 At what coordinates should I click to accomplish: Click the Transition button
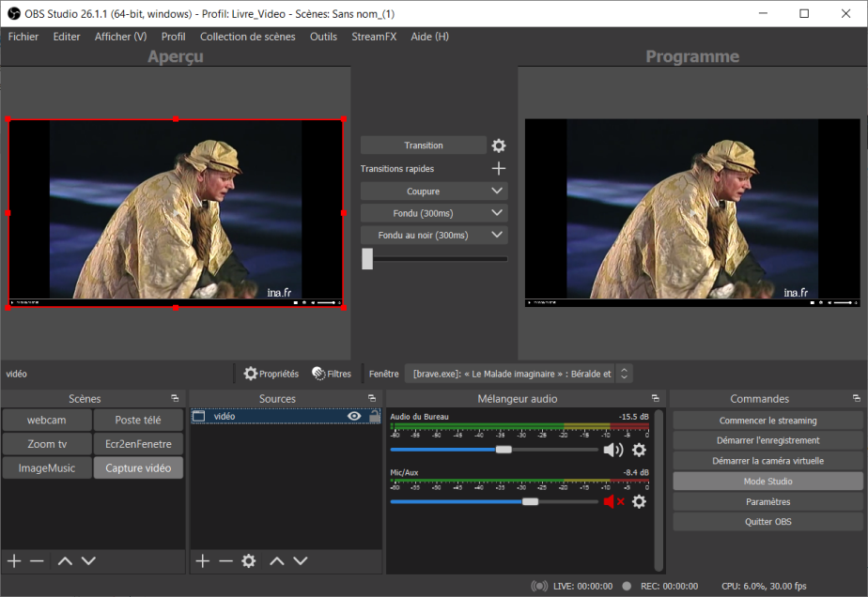[x=424, y=145]
